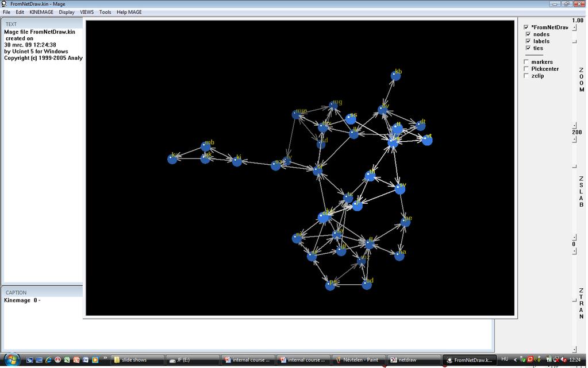The width and height of the screenshot is (588, 368).
Task: Uncheck the ties checkbox
Action: [x=528, y=48]
